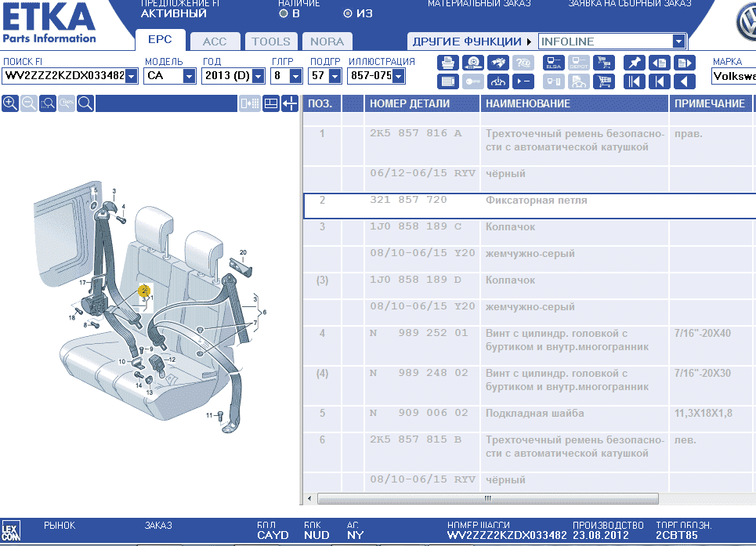Open the ГОД year dropdown

(x=256, y=76)
